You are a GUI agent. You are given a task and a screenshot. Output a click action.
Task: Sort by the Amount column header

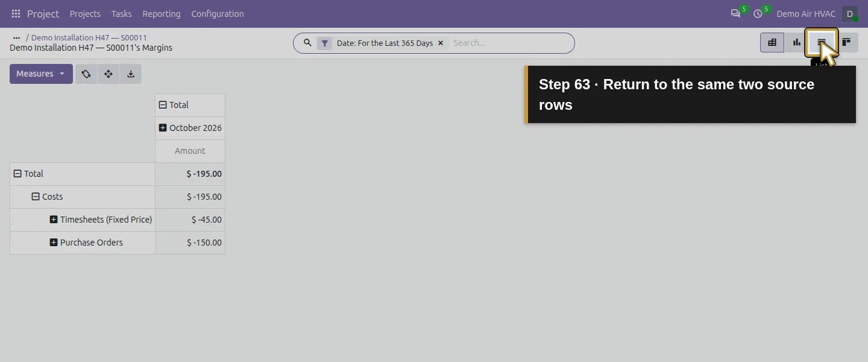point(190,151)
